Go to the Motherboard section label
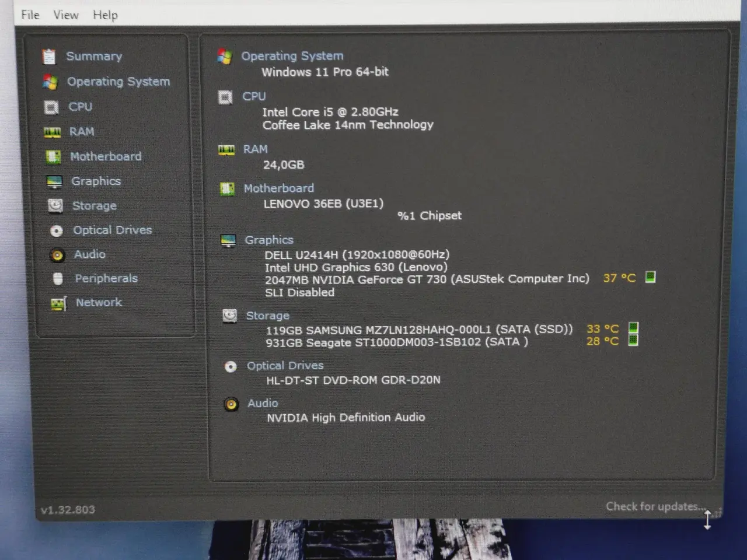Viewport: 747px width, 560px height. [106, 156]
